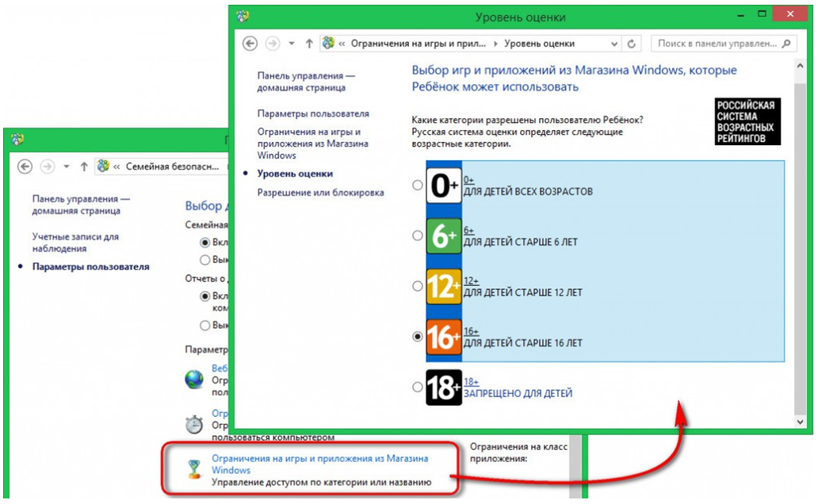Select Параметры пользователя in the rear window sidebar
The width and height of the screenshot is (818, 504).
pyautogui.click(x=91, y=266)
